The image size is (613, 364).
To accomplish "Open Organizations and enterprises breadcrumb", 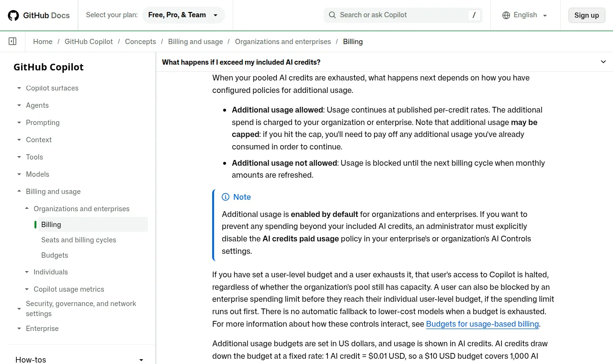I will tap(283, 42).
